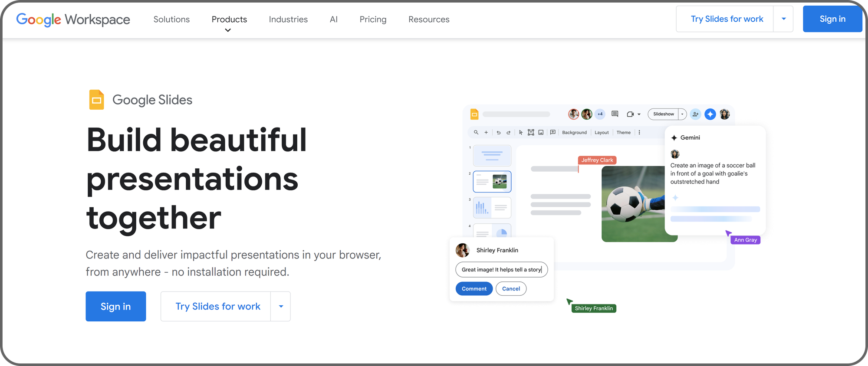Click the +4 collaborators badge
Screen dimensions: 868x366
[600, 114]
